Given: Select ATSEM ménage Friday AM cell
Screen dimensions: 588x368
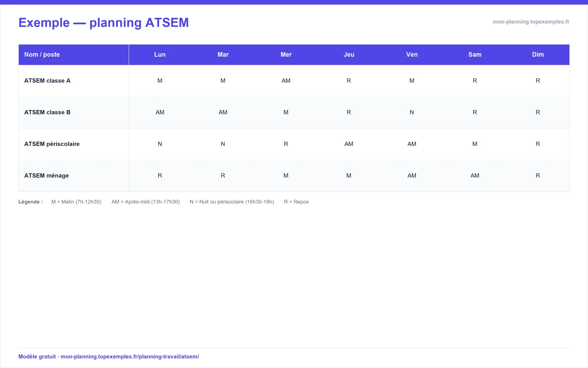Looking at the screenshot, I should tap(412, 176).
